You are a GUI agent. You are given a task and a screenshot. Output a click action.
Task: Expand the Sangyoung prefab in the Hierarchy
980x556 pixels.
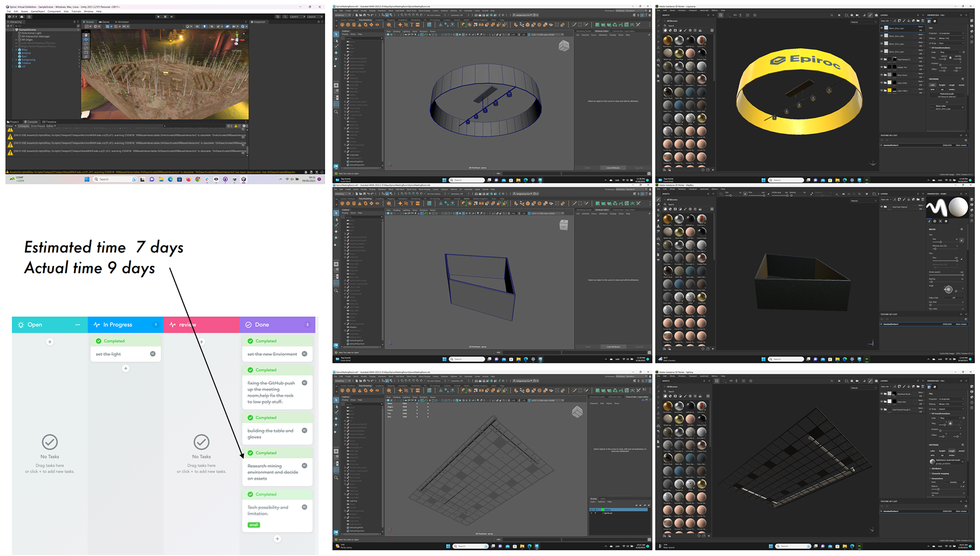pos(16,60)
